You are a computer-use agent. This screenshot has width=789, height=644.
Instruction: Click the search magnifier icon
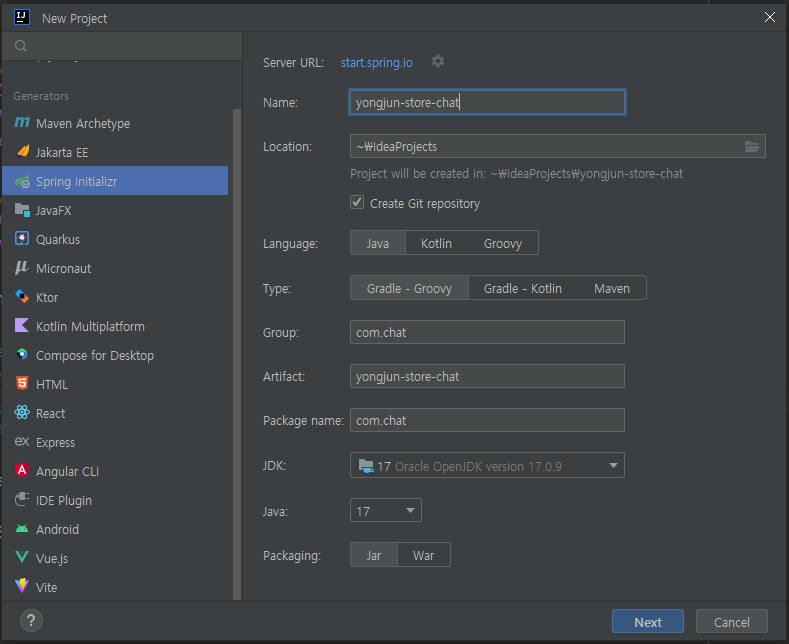click(21, 46)
